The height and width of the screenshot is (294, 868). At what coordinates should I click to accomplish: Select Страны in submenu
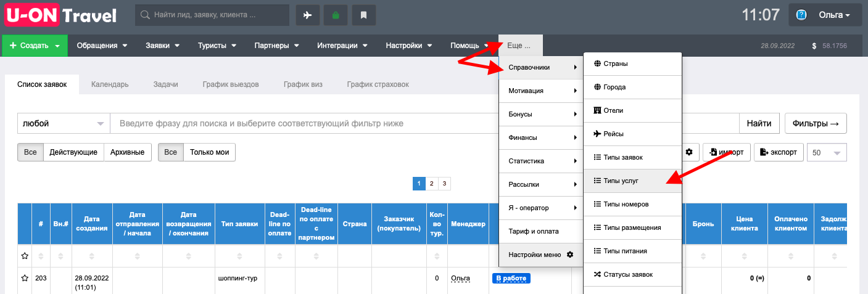pyautogui.click(x=632, y=64)
